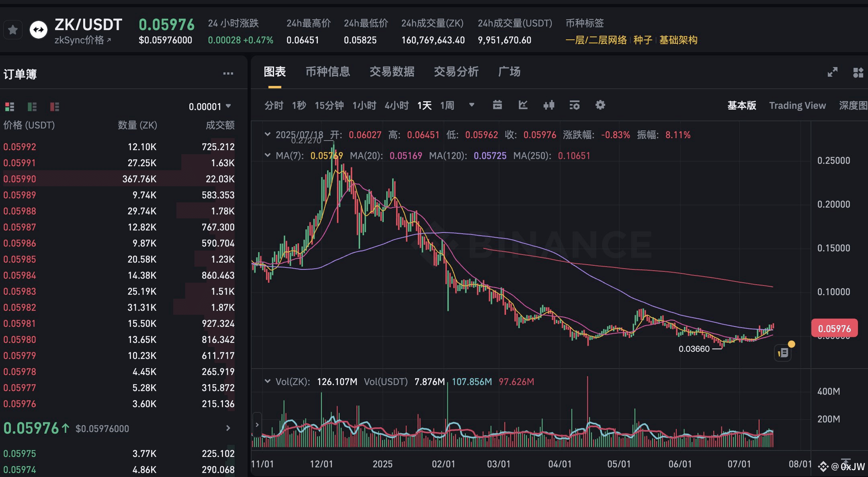Open the 基础架构 tag

(678, 40)
